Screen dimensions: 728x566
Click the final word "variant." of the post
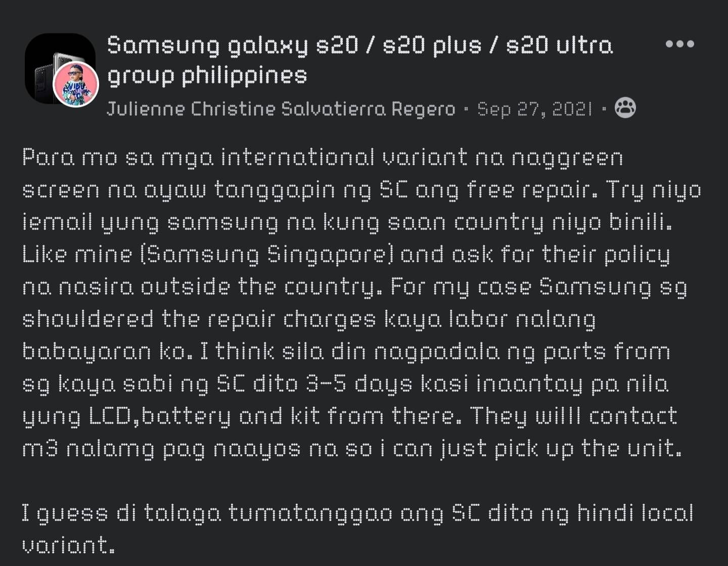[x=68, y=546]
